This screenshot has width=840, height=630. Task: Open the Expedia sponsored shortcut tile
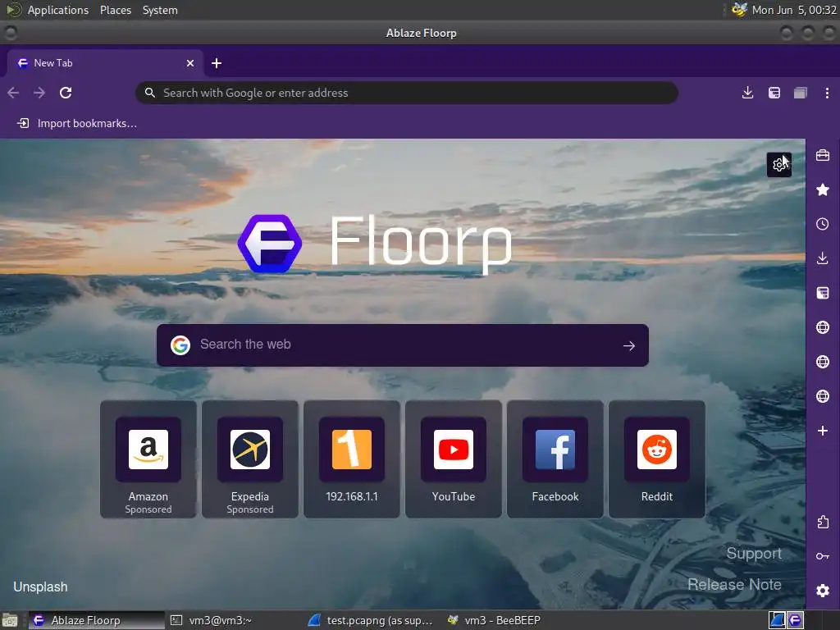pos(250,459)
